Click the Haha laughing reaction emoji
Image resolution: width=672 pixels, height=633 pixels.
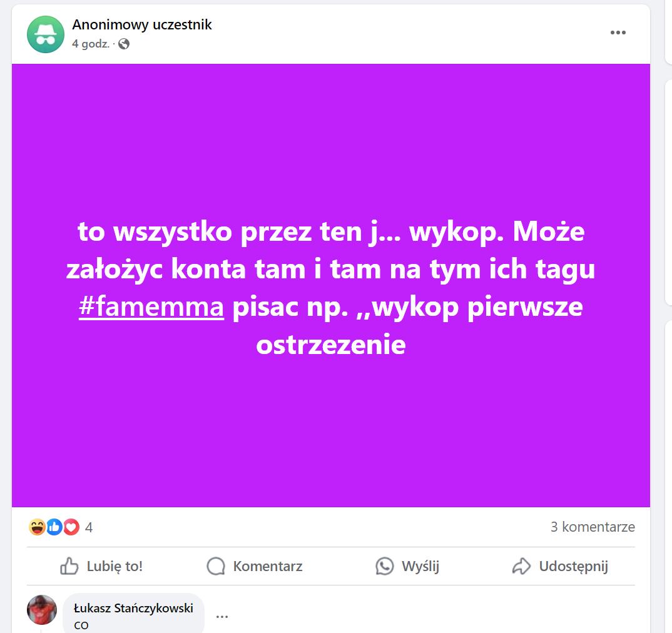pos(37,527)
